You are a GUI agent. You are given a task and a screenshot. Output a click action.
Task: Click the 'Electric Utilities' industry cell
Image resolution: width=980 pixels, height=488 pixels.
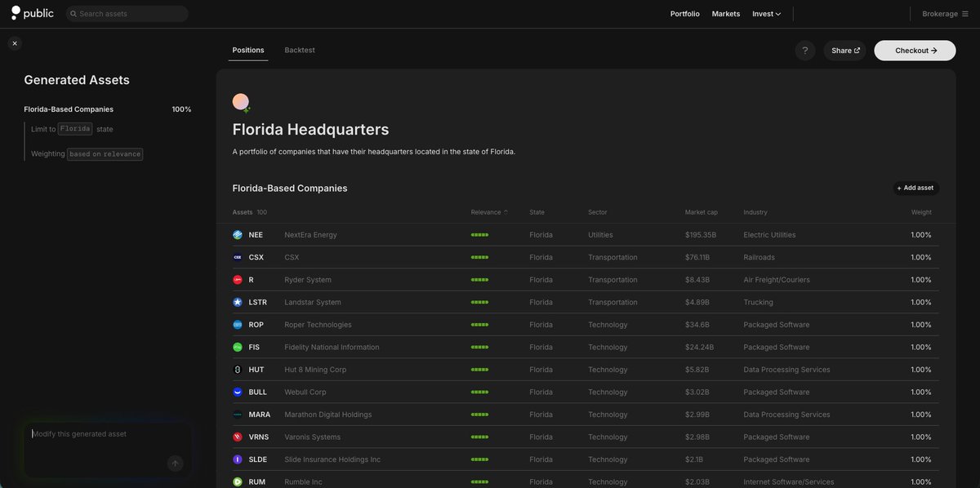(769, 235)
